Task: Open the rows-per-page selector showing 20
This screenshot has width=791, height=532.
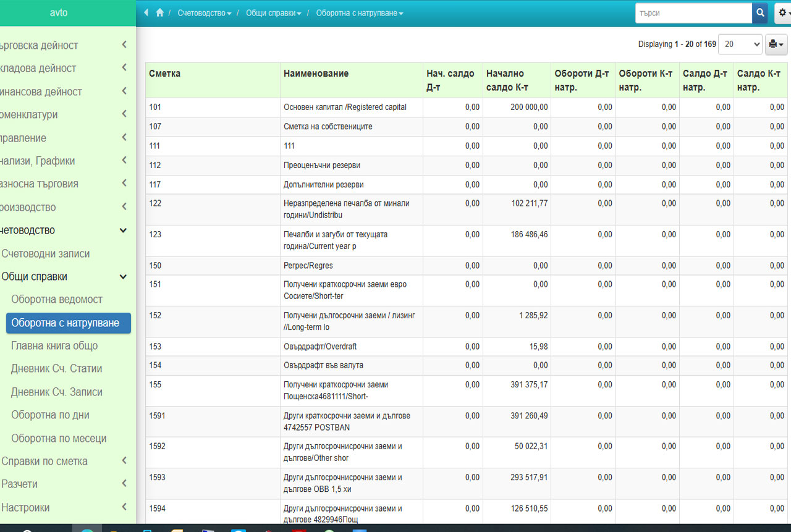Action: point(740,44)
